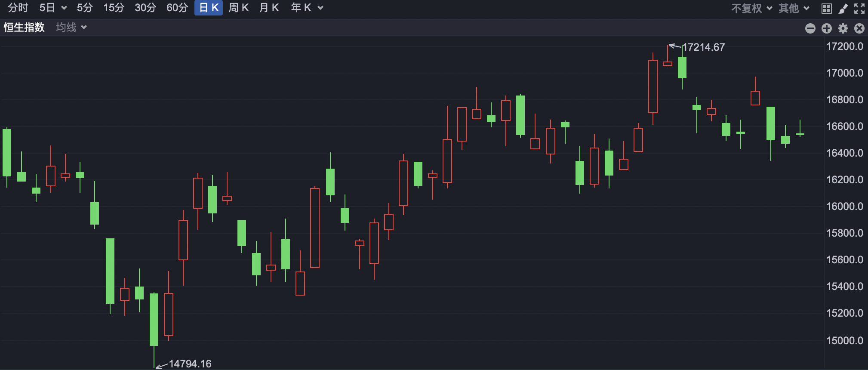868x370 pixels.
Task: Click the 17200.0 axis label
Action: 845,46
